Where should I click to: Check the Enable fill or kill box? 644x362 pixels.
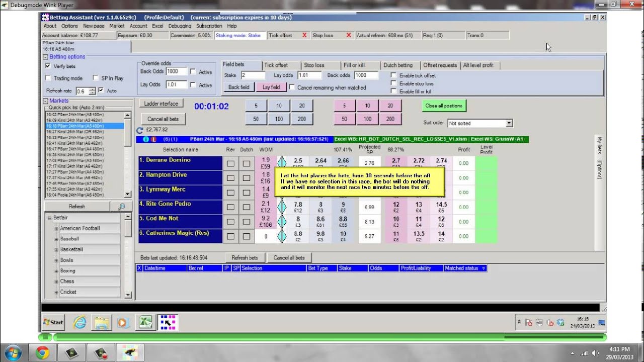pos(393,91)
